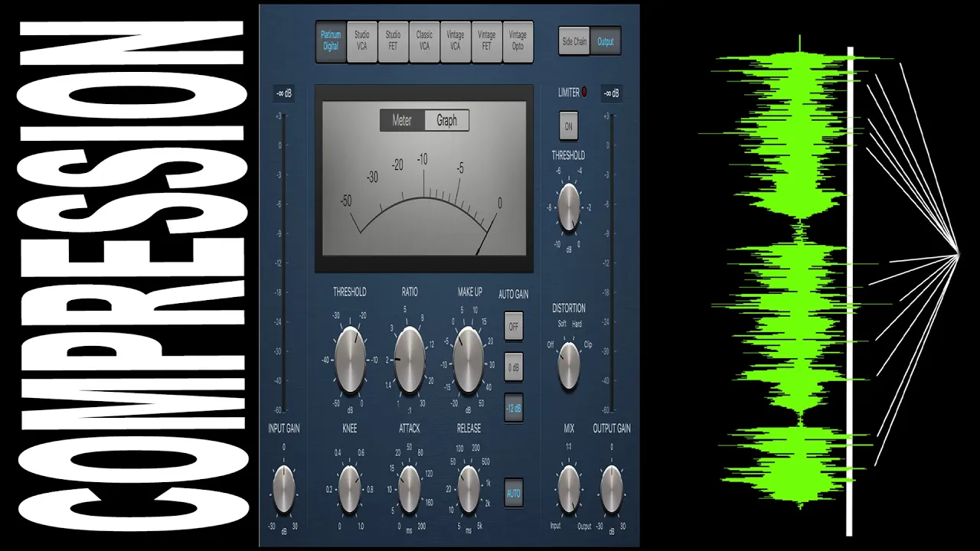Show the Meter display
Image resolution: width=980 pixels, height=551 pixels.
[402, 121]
